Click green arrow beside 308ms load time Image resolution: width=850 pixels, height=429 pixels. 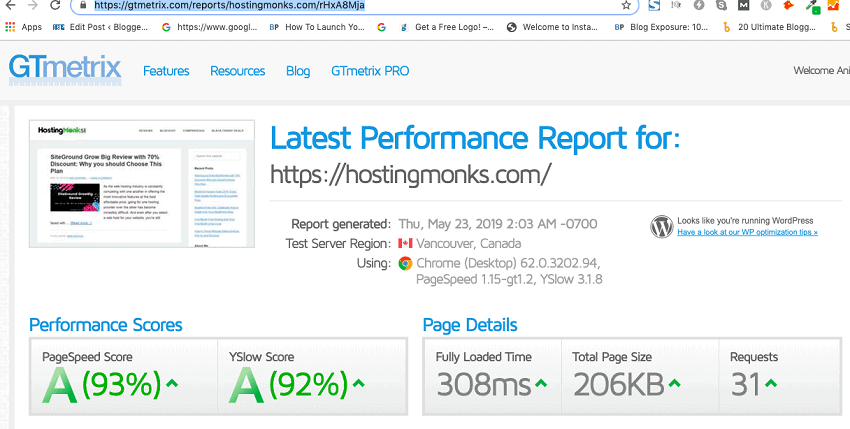(540, 383)
